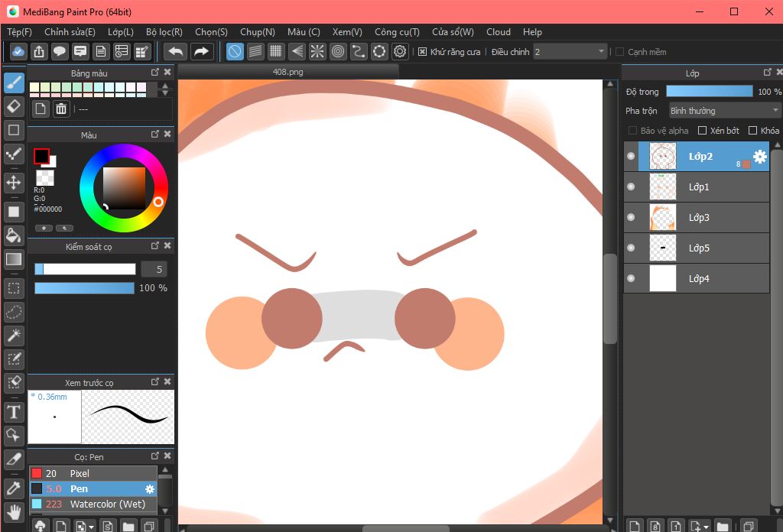Viewport: 783px width, 532px height.
Task: Select the Bucket fill tool
Action: (14, 235)
